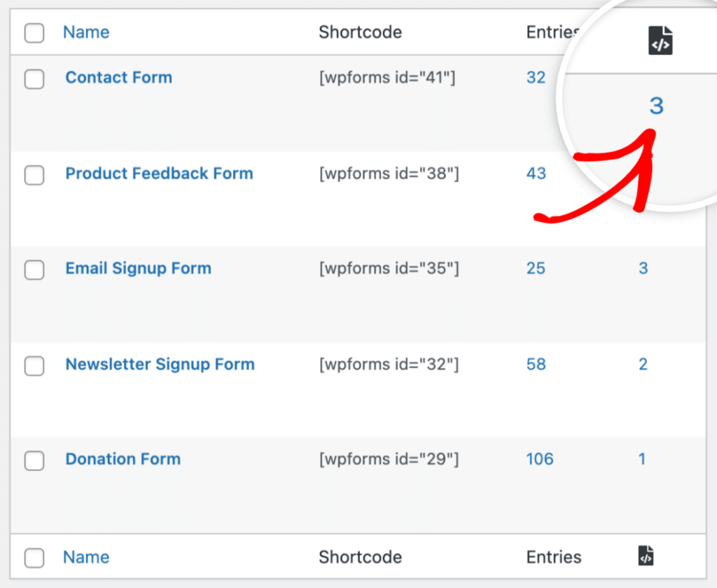
Task: Click the Entries column header
Action: [554, 32]
